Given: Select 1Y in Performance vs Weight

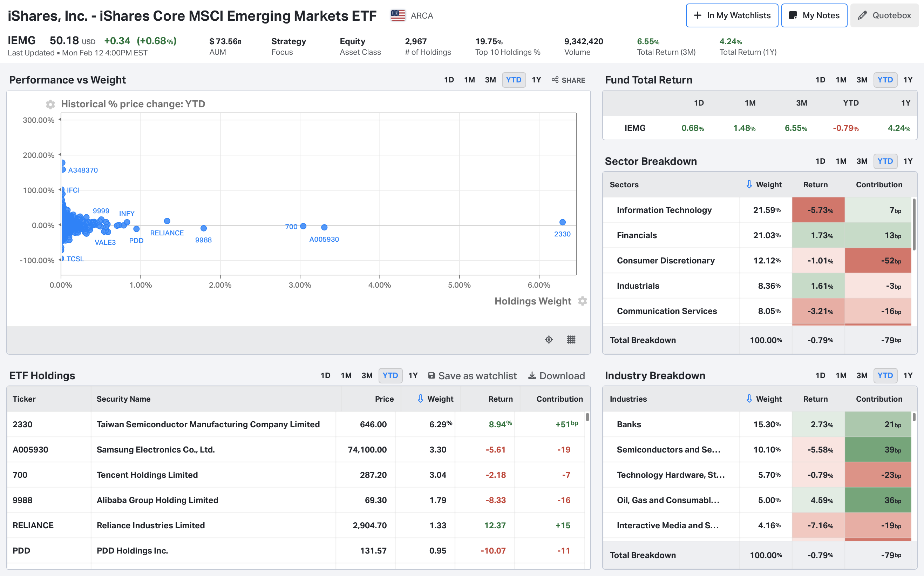Looking at the screenshot, I should pyautogui.click(x=536, y=80).
